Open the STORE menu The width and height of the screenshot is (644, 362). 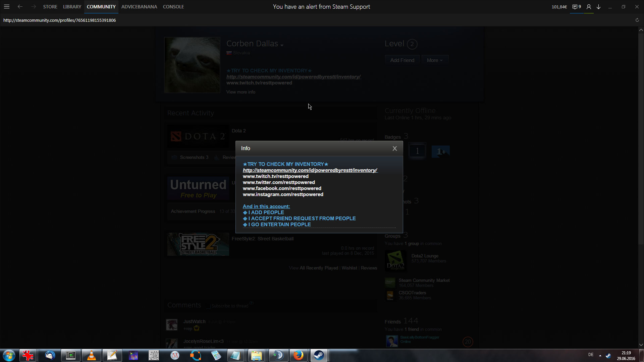(50, 7)
